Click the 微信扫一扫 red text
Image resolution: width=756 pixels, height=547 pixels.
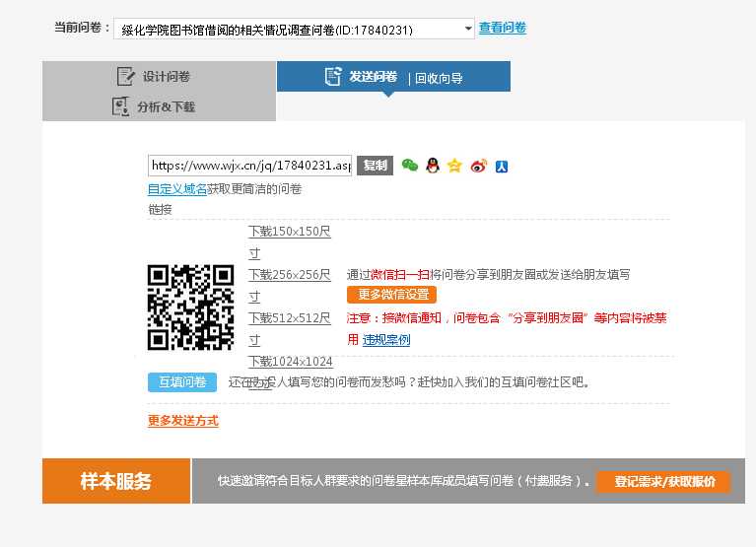(x=400, y=275)
